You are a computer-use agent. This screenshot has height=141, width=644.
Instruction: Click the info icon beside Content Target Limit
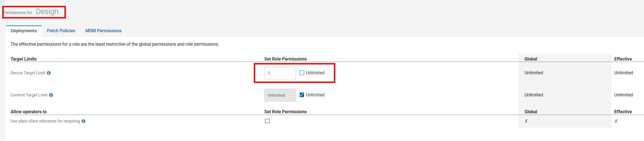click(x=51, y=95)
